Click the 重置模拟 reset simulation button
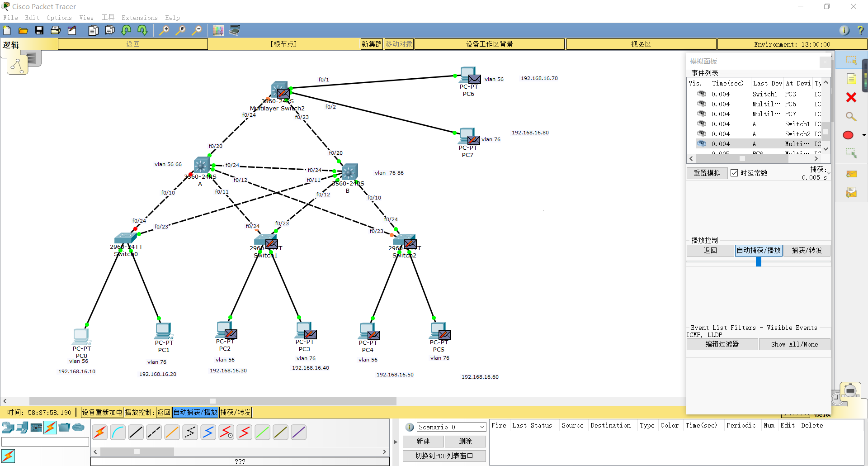868x466 pixels. 707,173
